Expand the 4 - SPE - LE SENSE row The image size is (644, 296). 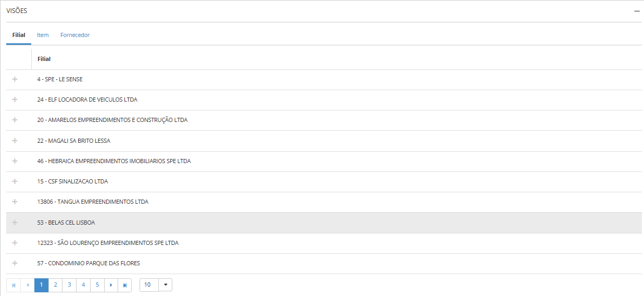(15, 79)
